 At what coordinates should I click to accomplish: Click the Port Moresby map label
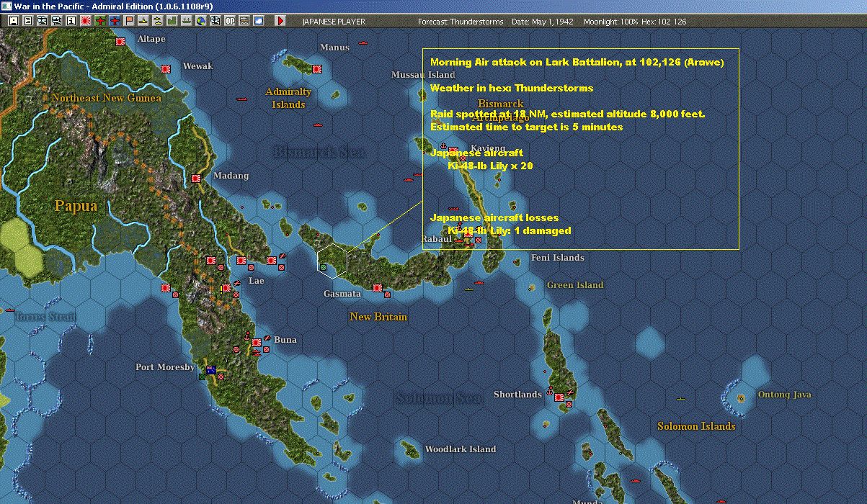coord(166,367)
